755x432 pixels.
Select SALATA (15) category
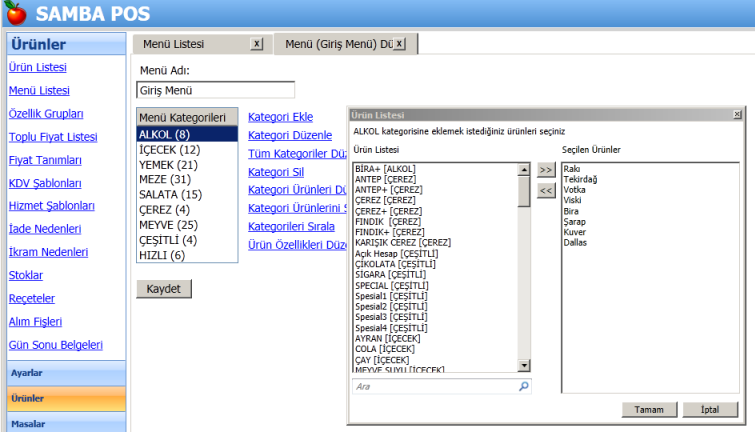point(187,195)
